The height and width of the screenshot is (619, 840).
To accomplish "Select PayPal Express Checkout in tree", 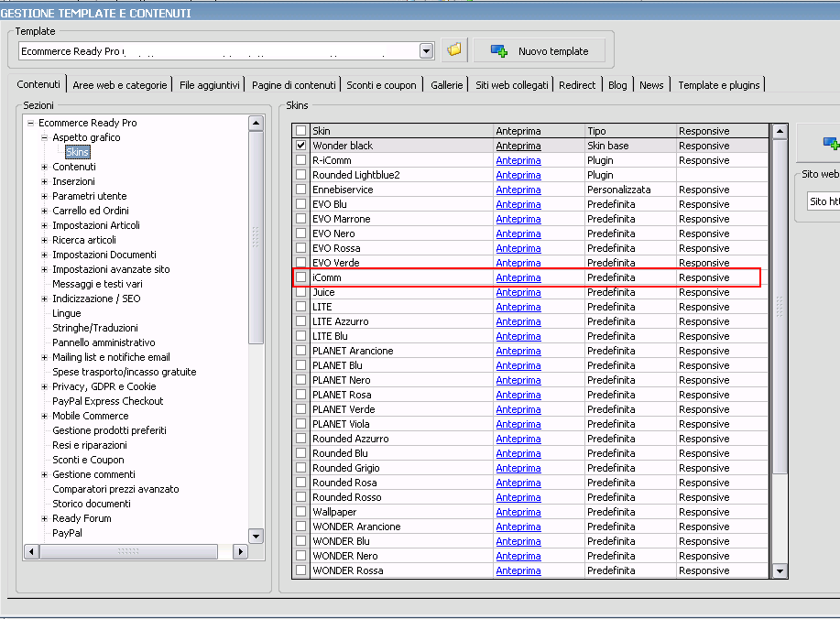I will [x=107, y=401].
